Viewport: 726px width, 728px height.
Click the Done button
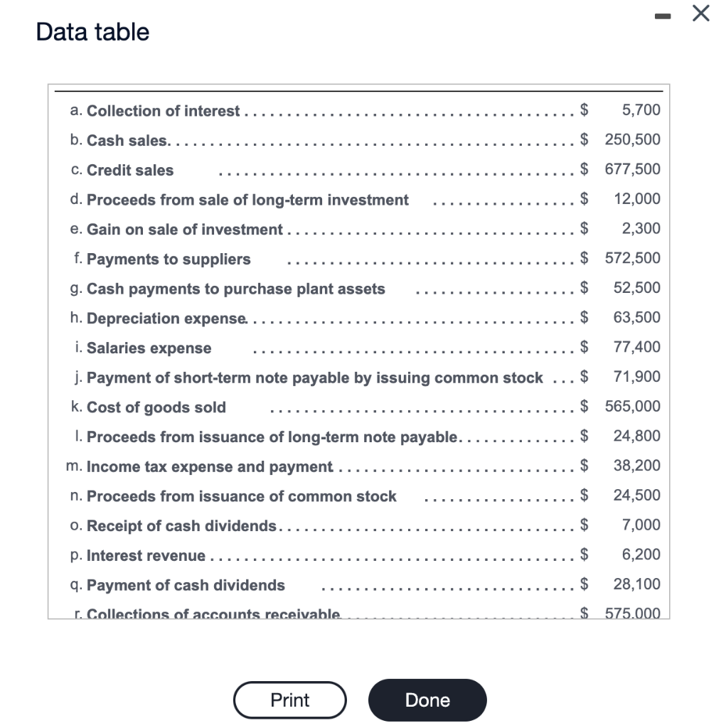pyautogui.click(x=427, y=700)
